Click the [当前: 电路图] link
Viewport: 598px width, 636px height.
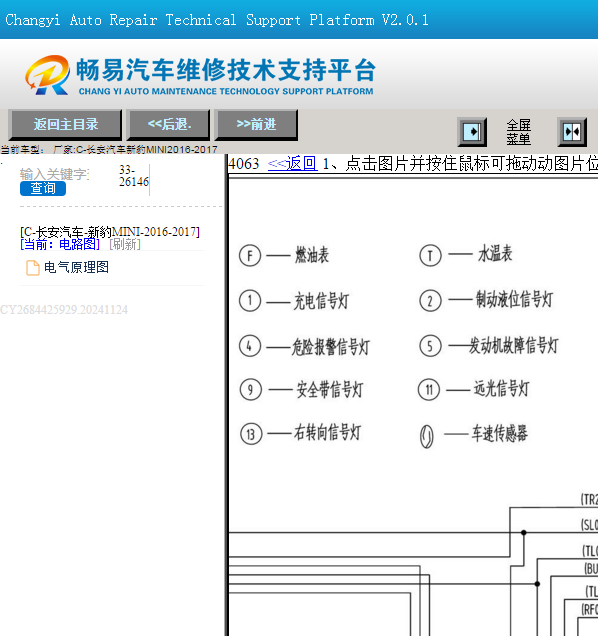click(x=60, y=244)
